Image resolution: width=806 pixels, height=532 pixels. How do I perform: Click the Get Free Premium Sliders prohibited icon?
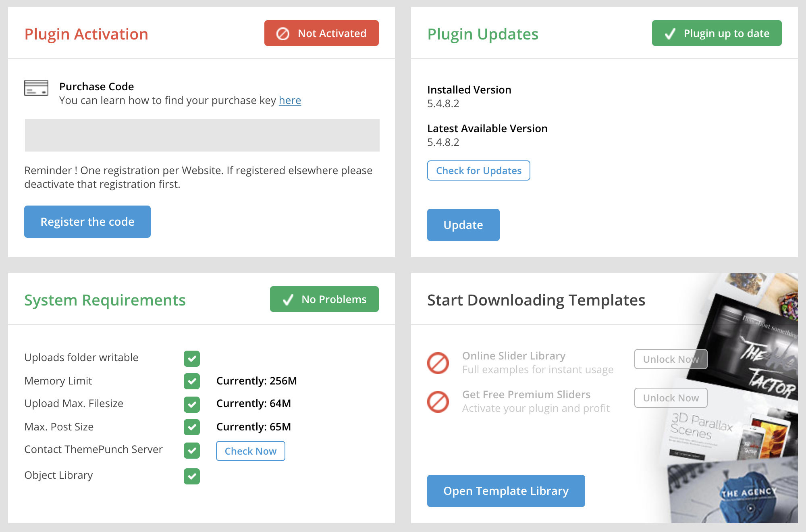438,402
